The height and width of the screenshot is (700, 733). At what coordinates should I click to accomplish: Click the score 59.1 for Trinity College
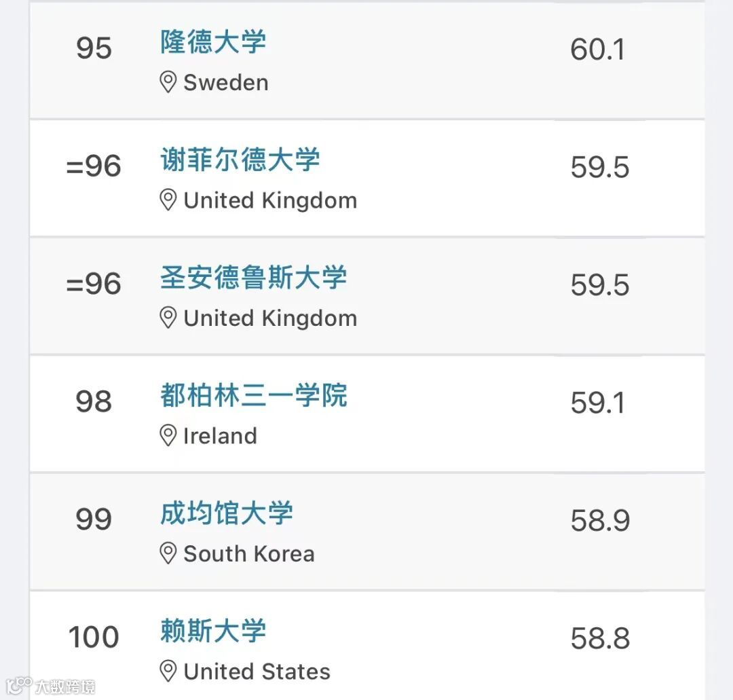(x=597, y=403)
